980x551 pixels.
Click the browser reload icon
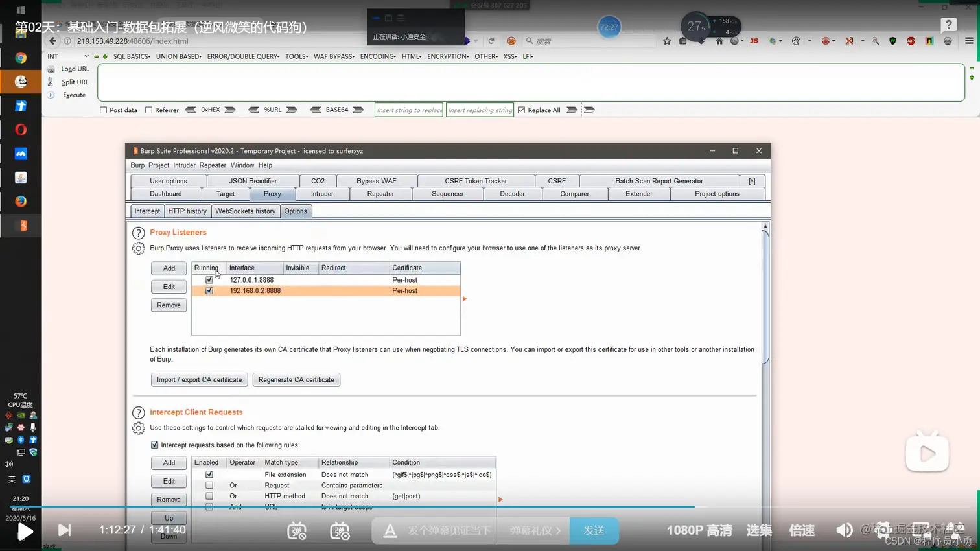coord(491,41)
